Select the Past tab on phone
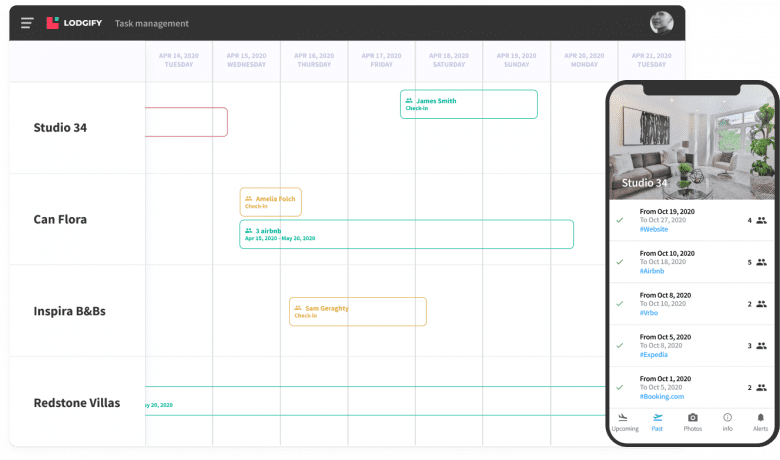Screen dimensions: 780x460 pos(657,421)
